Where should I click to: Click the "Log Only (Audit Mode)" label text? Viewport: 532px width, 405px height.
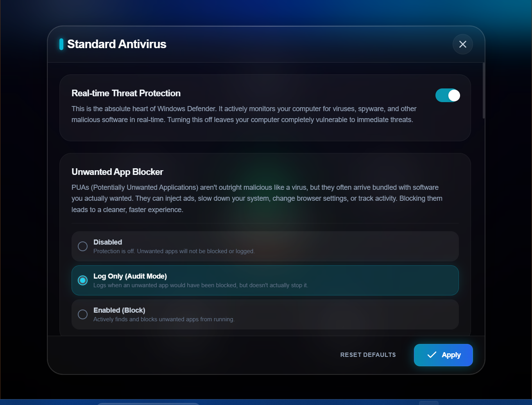[130, 276]
